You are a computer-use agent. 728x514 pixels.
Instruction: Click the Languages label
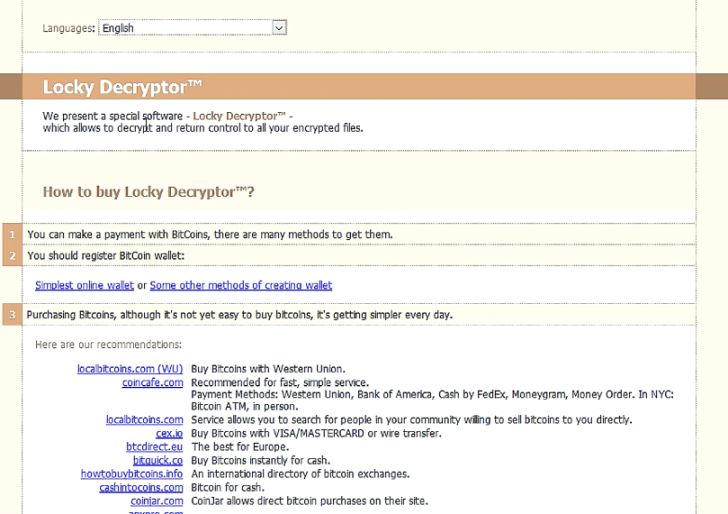(x=69, y=28)
